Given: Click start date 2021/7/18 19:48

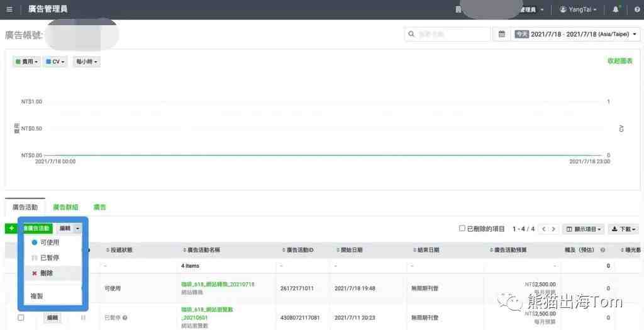Looking at the screenshot, I should [355, 288].
